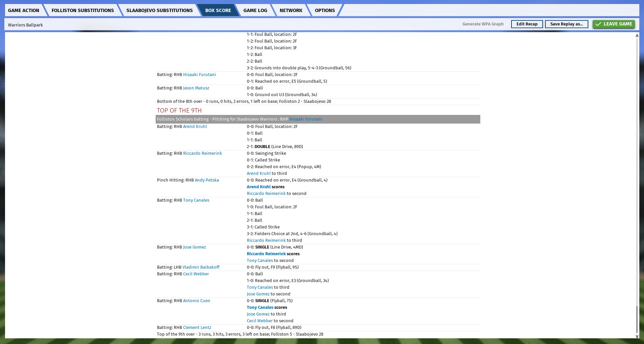Click Clement Lentz player name
The width and height of the screenshot is (644, 344).
[197, 328]
